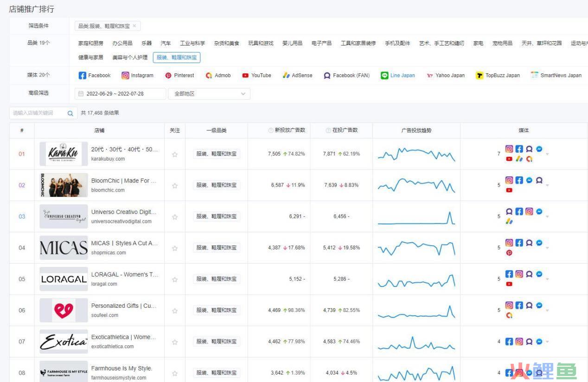
Task: Star the Farmhouse Is My Style store
Action: pos(175,373)
